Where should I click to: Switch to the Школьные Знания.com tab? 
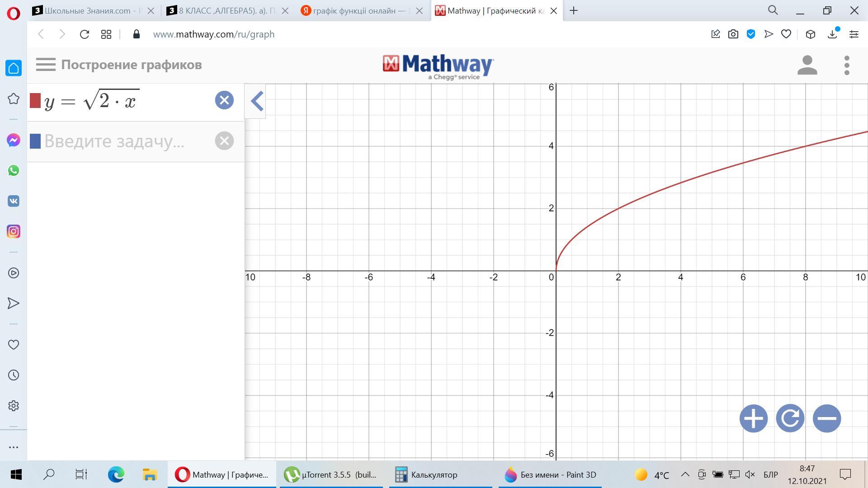tap(93, 11)
